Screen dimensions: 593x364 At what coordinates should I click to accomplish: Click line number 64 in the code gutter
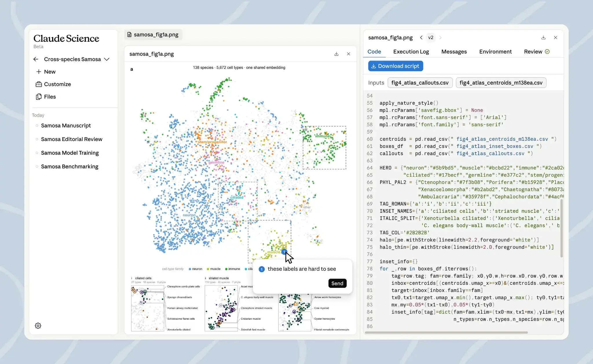(x=369, y=168)
